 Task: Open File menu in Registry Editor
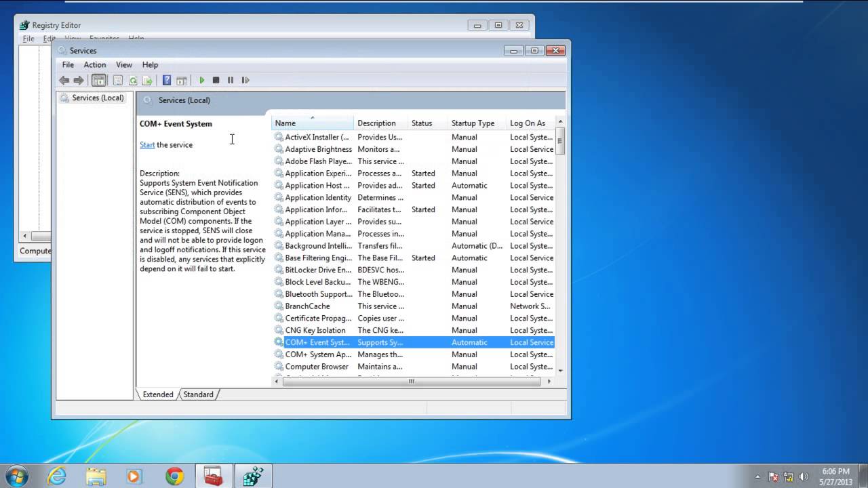coord(28,39)
